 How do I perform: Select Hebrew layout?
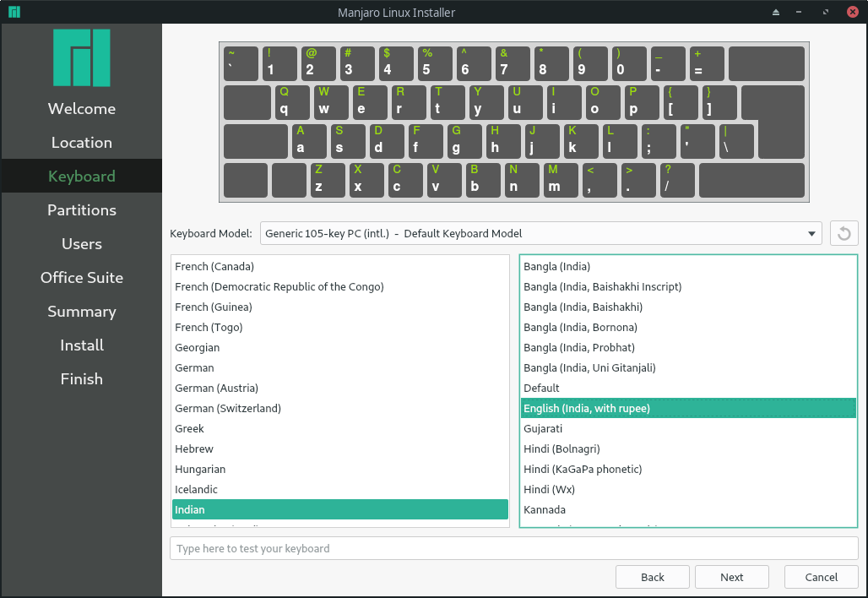(340, 449)
